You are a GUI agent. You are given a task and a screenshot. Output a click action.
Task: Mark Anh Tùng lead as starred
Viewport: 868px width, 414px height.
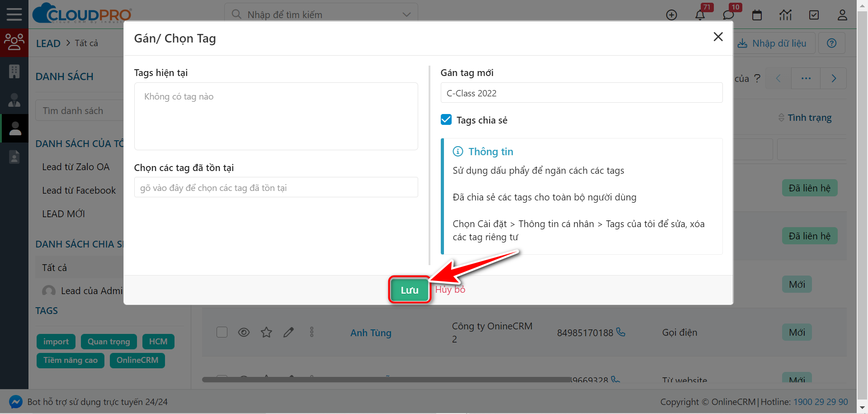coord(266,333)
